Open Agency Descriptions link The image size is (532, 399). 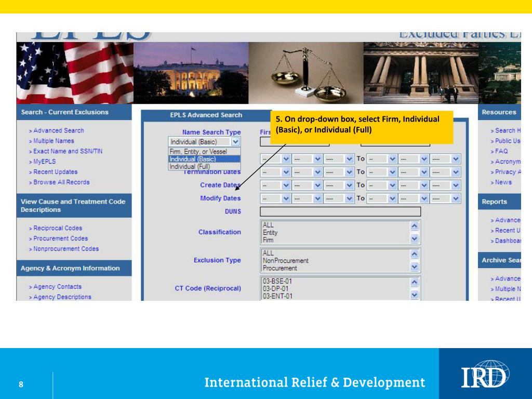tap(62, 297)
